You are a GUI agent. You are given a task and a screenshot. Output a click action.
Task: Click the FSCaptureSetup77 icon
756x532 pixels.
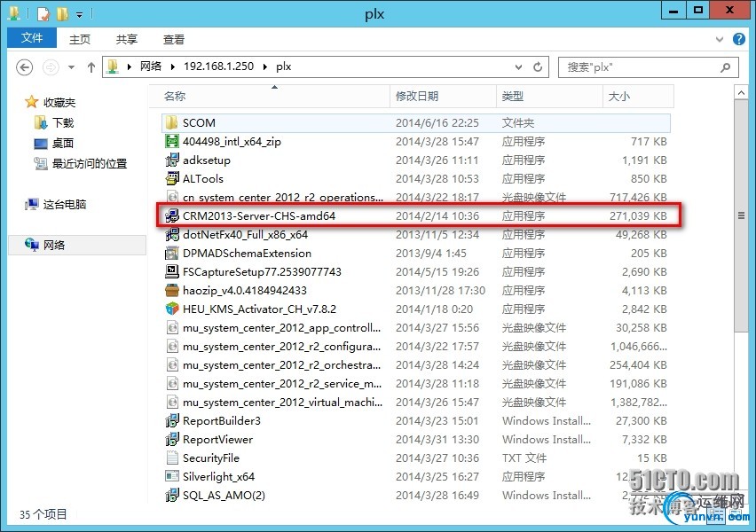171,272
